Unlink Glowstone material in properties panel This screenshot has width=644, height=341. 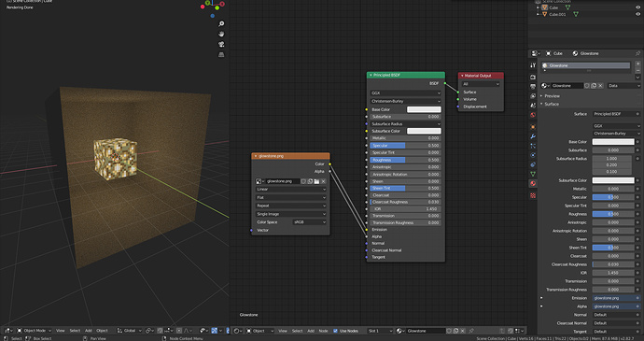point(600,86)
